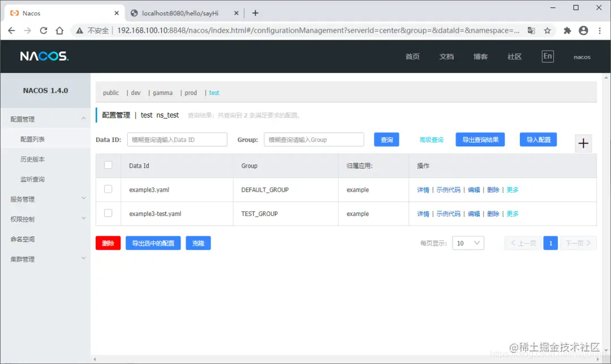
Task: Open the browser profile avatar
Action: point(583,31)
